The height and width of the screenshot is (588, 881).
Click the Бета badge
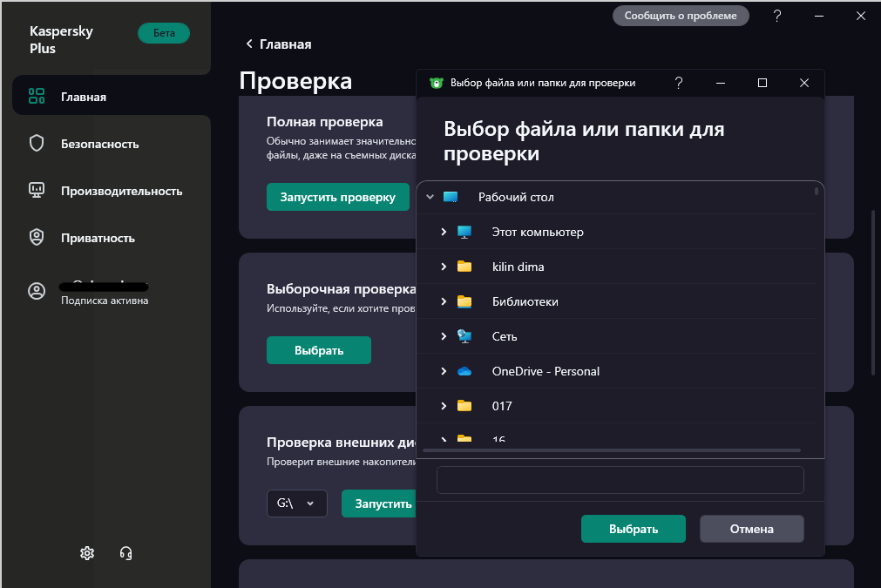164,33
